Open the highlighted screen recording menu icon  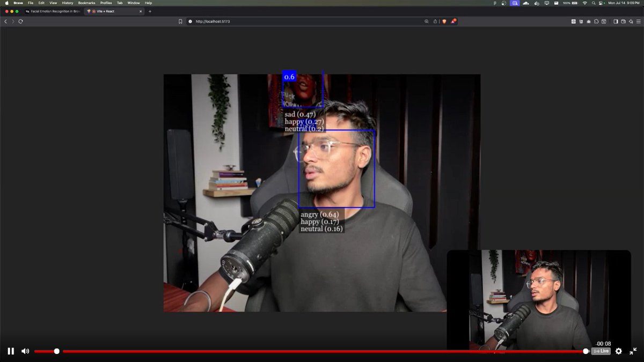coord(515,3)
